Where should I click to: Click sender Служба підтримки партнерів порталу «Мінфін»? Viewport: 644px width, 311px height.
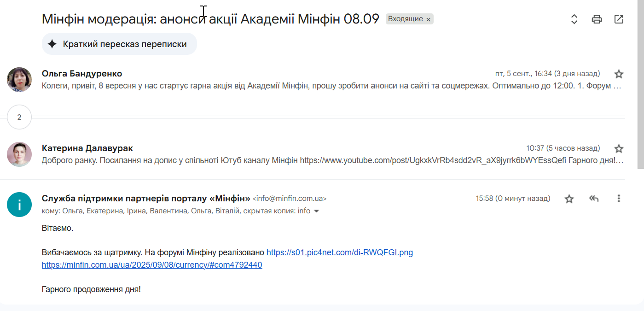click(x=146, y=199)
